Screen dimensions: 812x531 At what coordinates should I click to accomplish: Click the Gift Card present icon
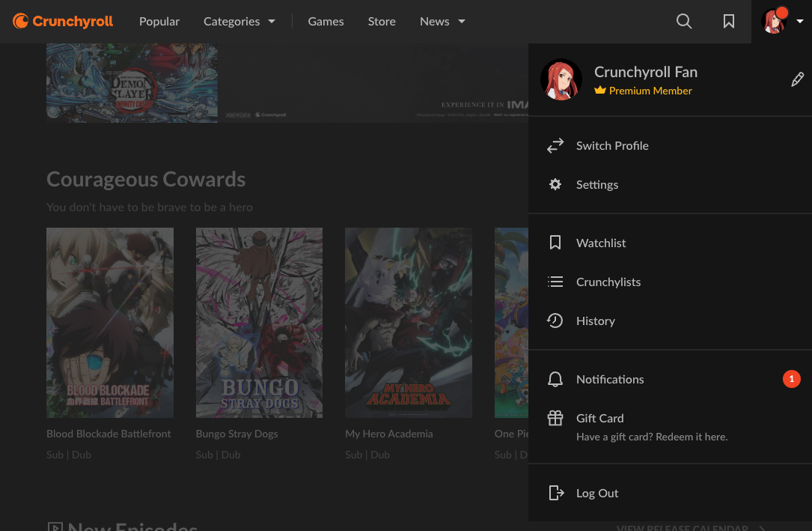[x=555, y=418]
